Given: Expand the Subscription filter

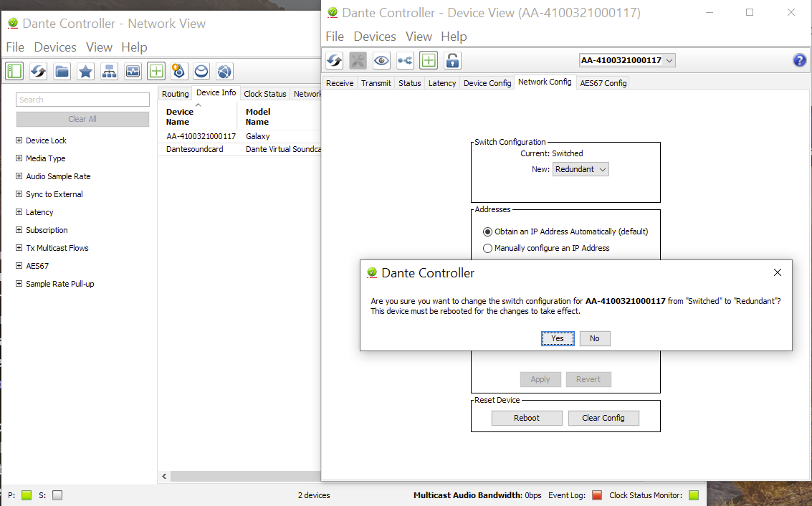Looking at the screenshot, I should pyautogui.click(x=19, y=229).
